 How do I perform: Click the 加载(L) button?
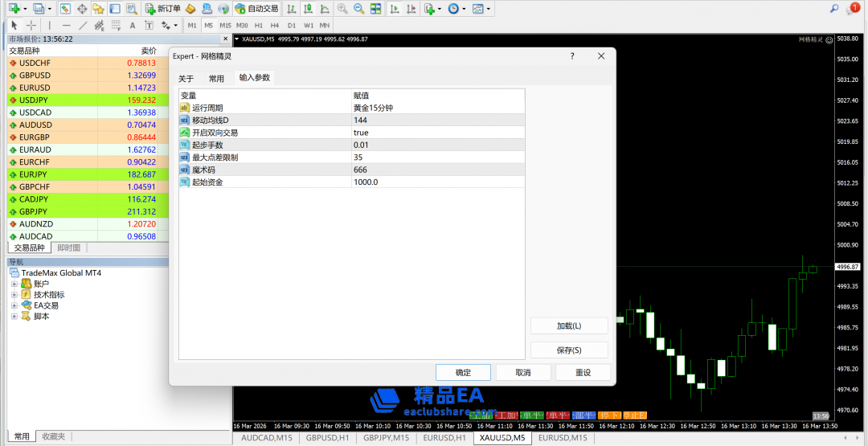pos(569,326)
